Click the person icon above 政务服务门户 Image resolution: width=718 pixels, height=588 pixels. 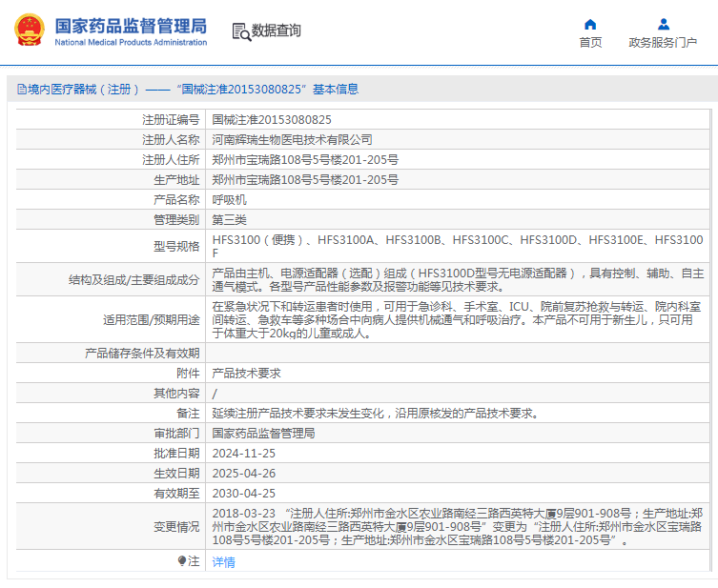(x=663, y=24)
